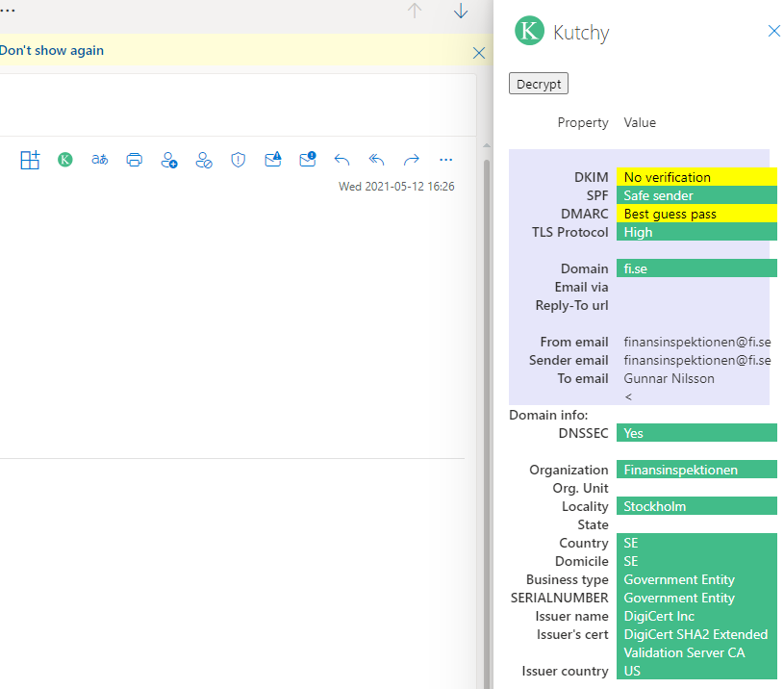Click the message date 'Wed 2021-05-12 16:26'
The width and height of the screenshot is (784, 689).
click(396, 187)
